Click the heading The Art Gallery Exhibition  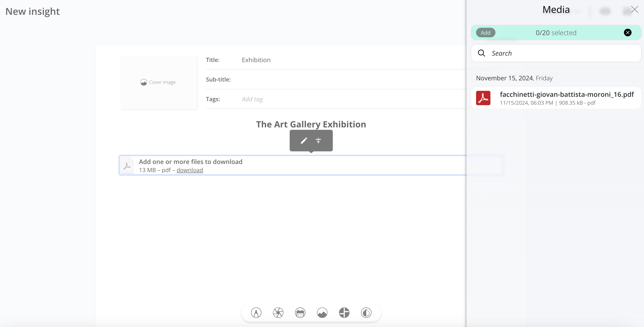[311, 124]
